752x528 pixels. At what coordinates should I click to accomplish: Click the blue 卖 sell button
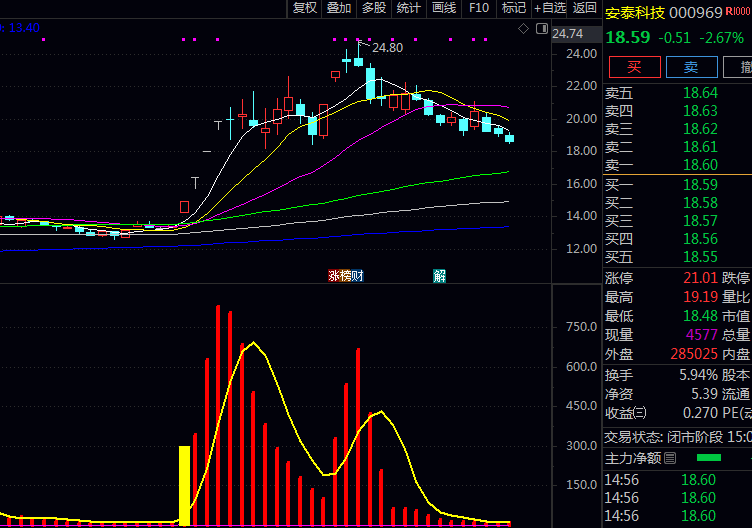point(691,67)
